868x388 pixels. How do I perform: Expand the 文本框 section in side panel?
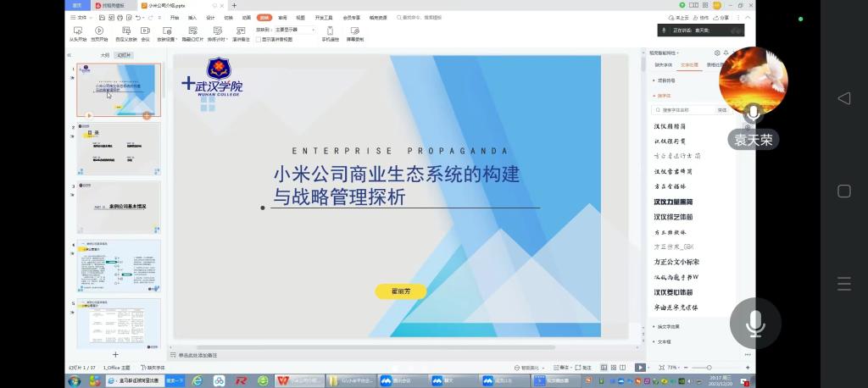click(x=664, y=341)
